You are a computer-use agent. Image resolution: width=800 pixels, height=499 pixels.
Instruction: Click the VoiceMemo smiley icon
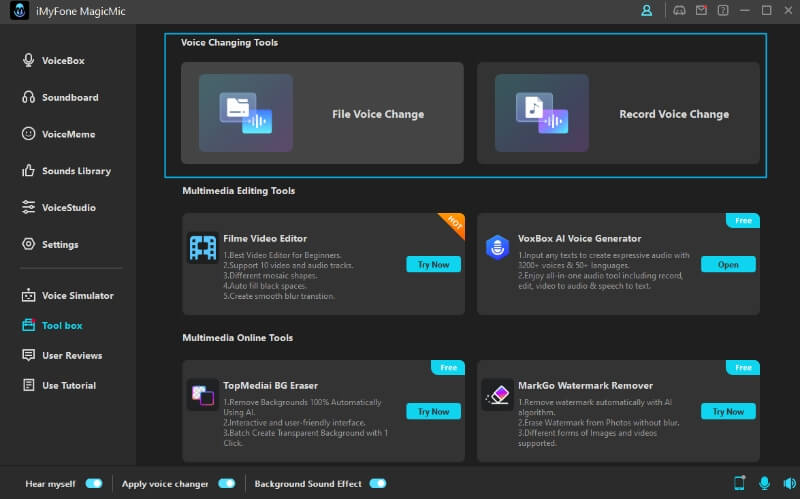(29, 134)
